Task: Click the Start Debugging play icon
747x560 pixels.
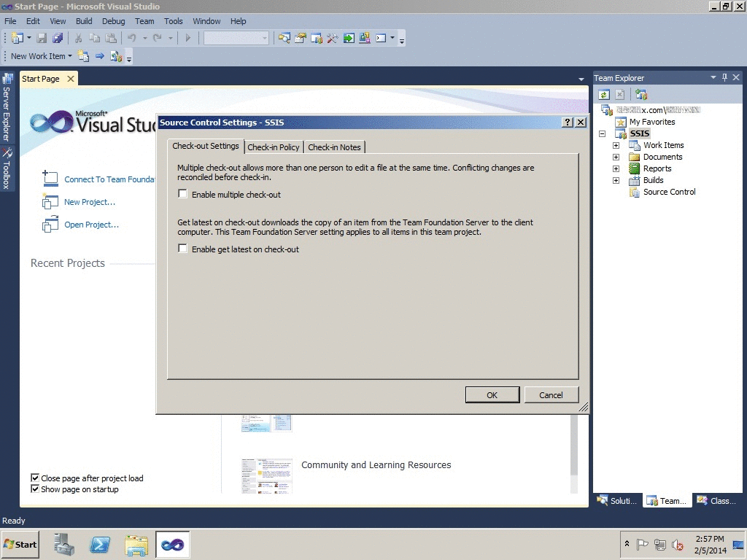Action: [x=187, y=38]
